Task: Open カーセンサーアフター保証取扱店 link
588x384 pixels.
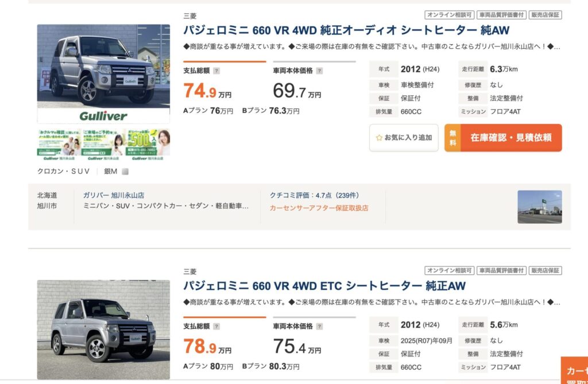Action: point(319,208)
